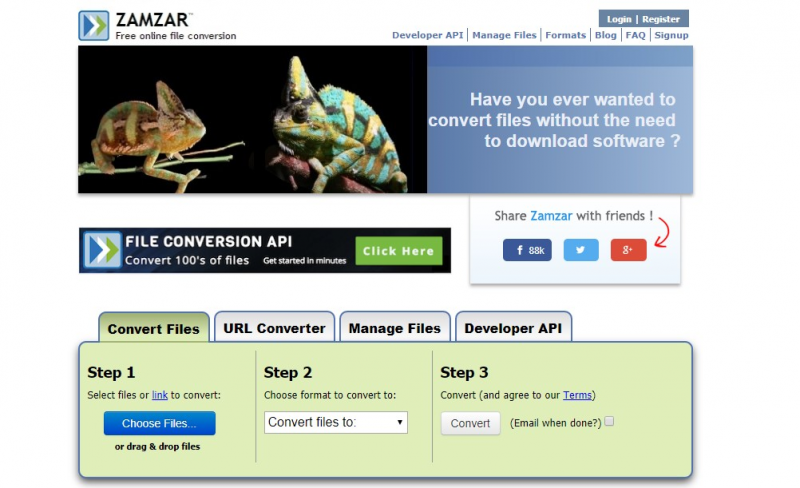Open the Formats link in top navigation

[565, 35]
